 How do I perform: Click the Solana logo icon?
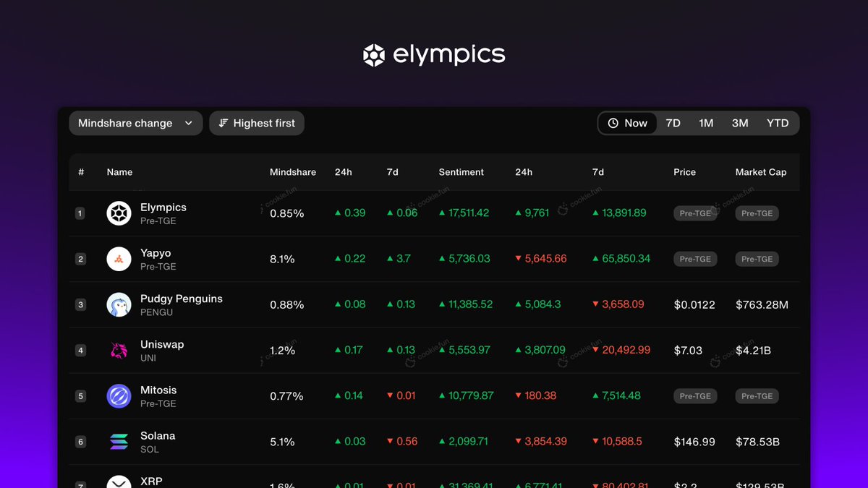coord(119,441)
